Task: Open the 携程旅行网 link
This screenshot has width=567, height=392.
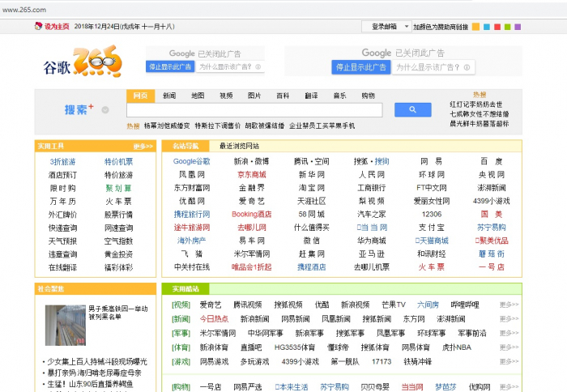Action: coord(192,214)
